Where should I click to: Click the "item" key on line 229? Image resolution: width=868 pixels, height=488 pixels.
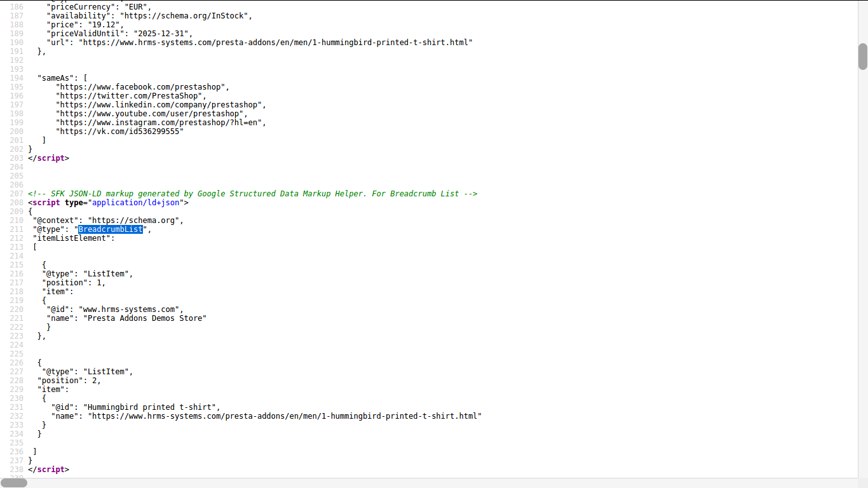click(x=51, y=390)
